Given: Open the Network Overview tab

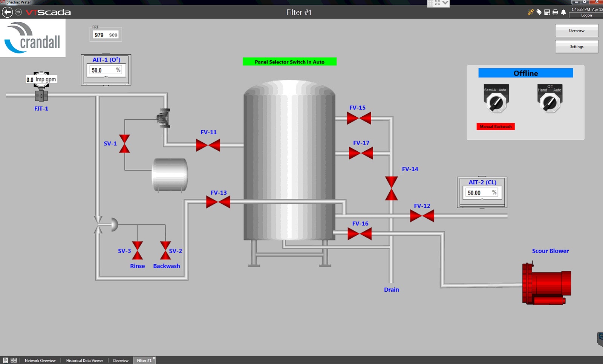Looking at the screenshot, I should [x=40, y=360].
